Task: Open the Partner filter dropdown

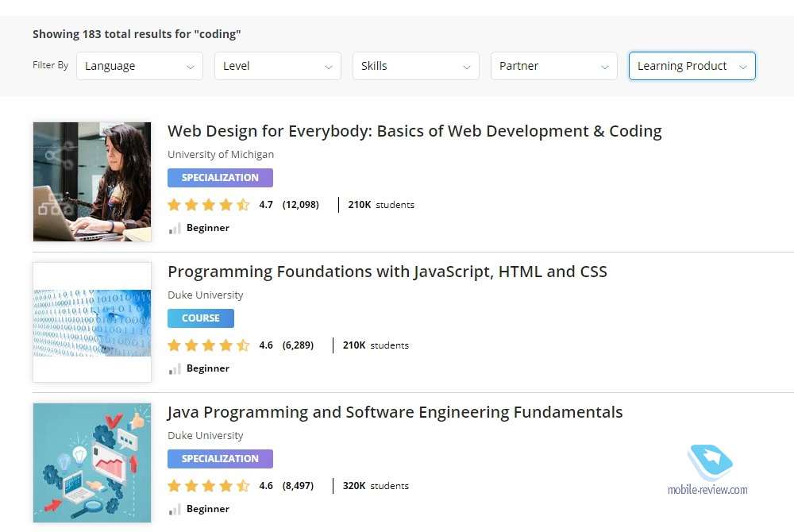Action: pos(554,66)
